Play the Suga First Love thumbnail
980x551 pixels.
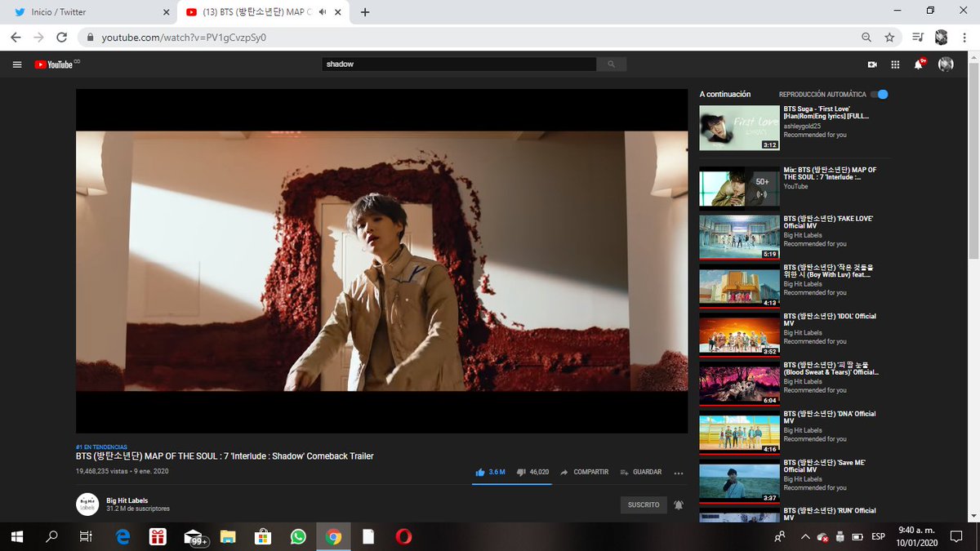(x=739, y=127)
